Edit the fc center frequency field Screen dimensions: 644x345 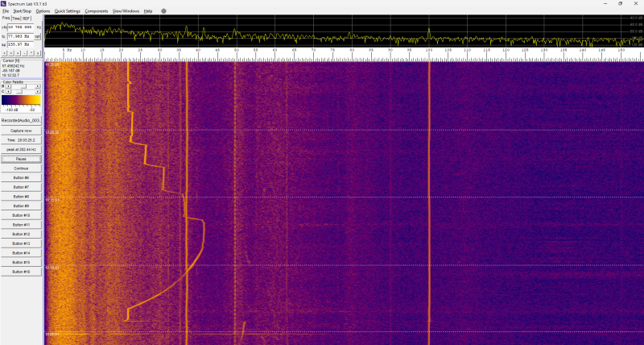[21, 36]
